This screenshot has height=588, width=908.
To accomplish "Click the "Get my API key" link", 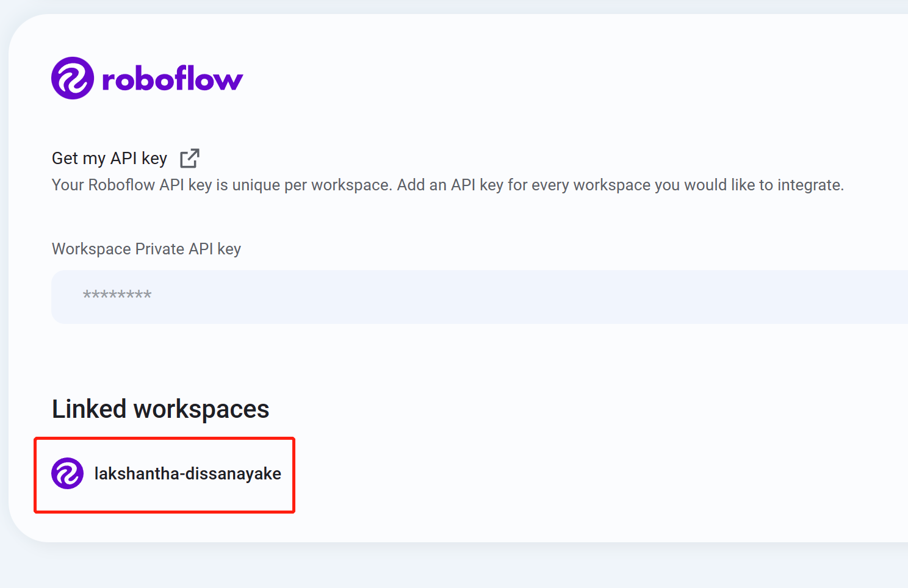I will 109,159.
